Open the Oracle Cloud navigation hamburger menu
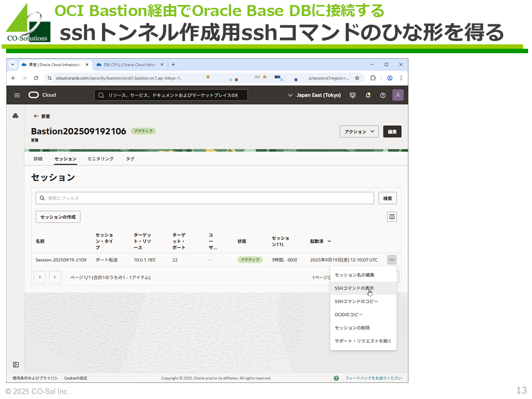532x399 pixels. pyautogui.click(x=17, y=95)
